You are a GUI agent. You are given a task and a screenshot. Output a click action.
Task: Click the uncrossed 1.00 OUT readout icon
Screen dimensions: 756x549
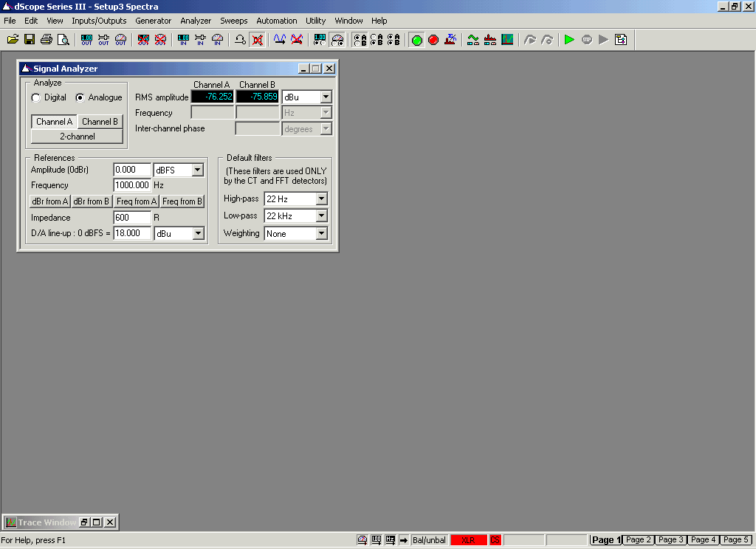(x=87, y=40)
